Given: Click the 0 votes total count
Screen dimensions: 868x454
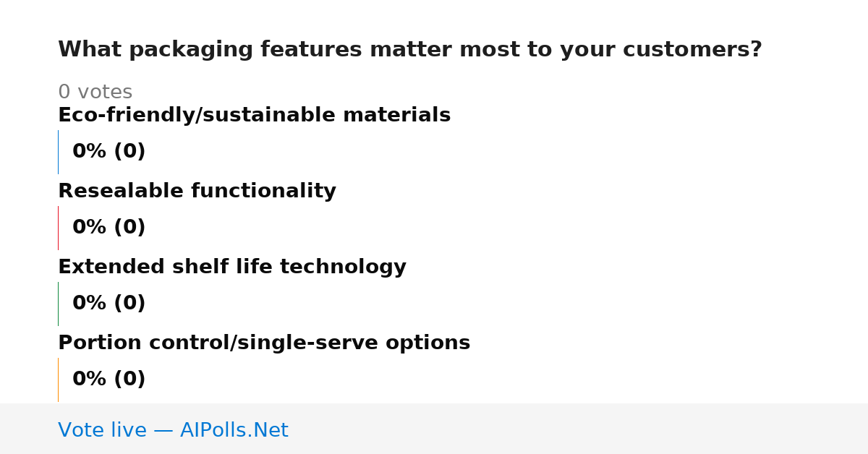Looking at the screenshot, I should [95, 93].
